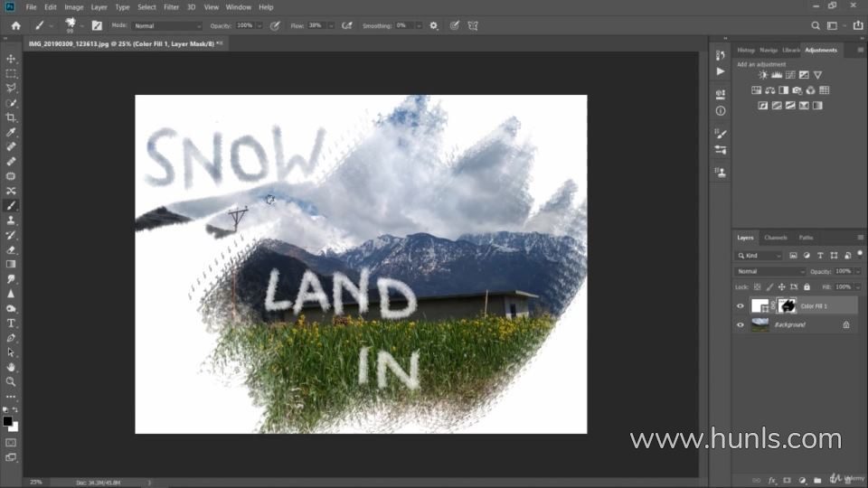The width and height of the screenshot is (868, 488).
Task: Click the Color Fill 1 layer mask thumbnail
Action: (787, 305)
